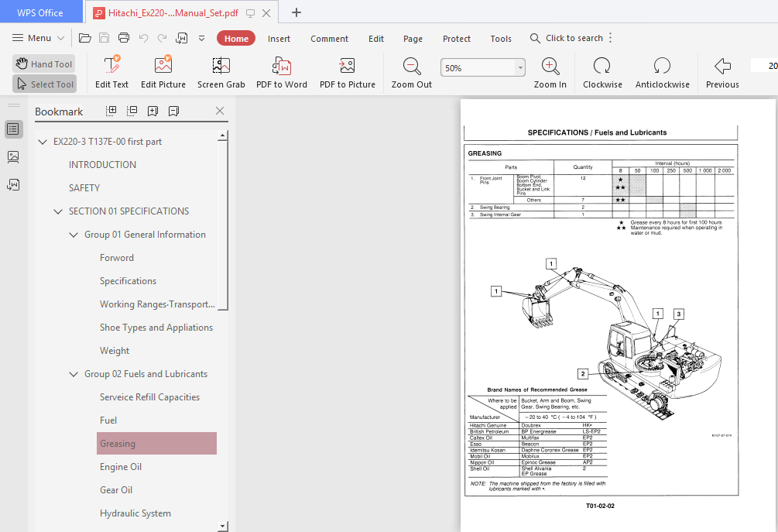Open the Tools tab
Image resolution: width=778 pixels, height=532 pixels.
click(x=501, y=39)
